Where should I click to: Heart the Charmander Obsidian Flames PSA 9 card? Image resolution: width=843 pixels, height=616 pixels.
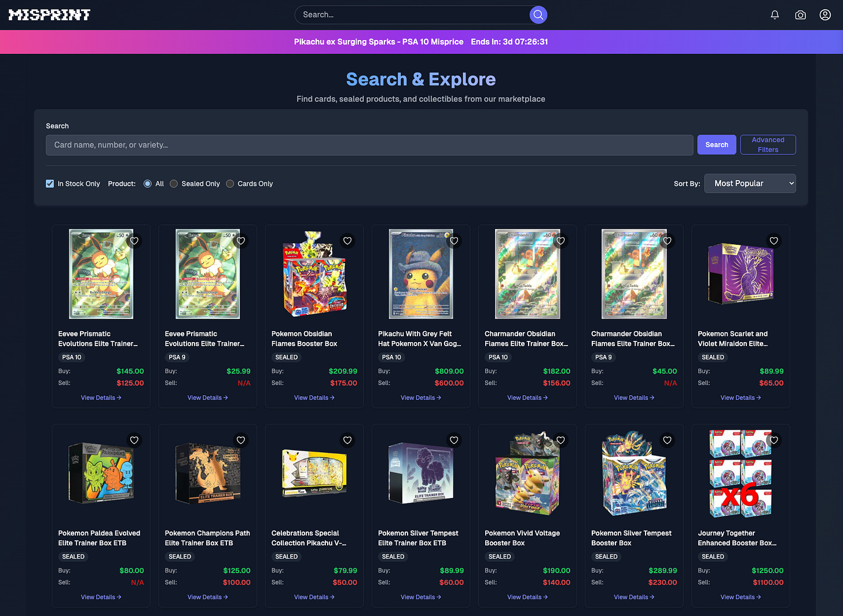pyautogui.click(x=667, y=241)
